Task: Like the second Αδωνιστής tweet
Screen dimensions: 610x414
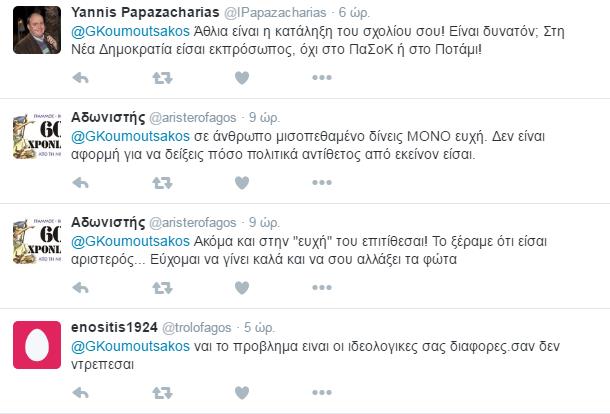Action: tap(242, 288)
